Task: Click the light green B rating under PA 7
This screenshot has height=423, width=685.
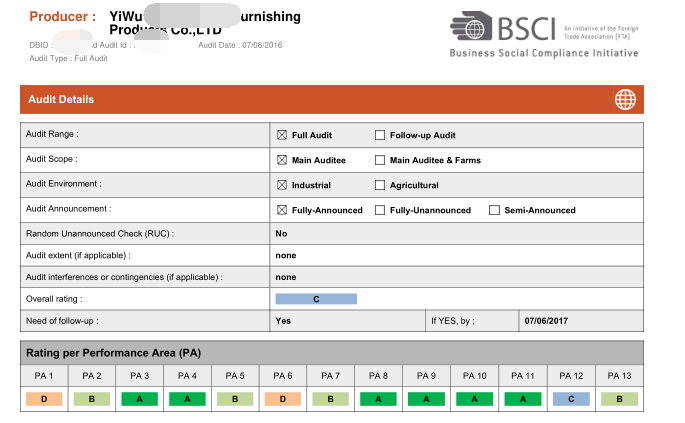Action: click(331, 399)
